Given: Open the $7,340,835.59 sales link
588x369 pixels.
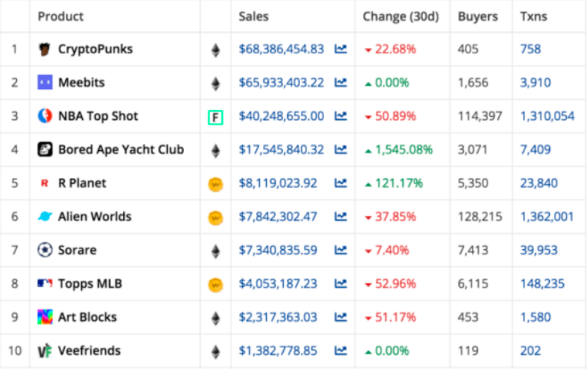Looking at the screenshot, I should click(x=278, y=250).
